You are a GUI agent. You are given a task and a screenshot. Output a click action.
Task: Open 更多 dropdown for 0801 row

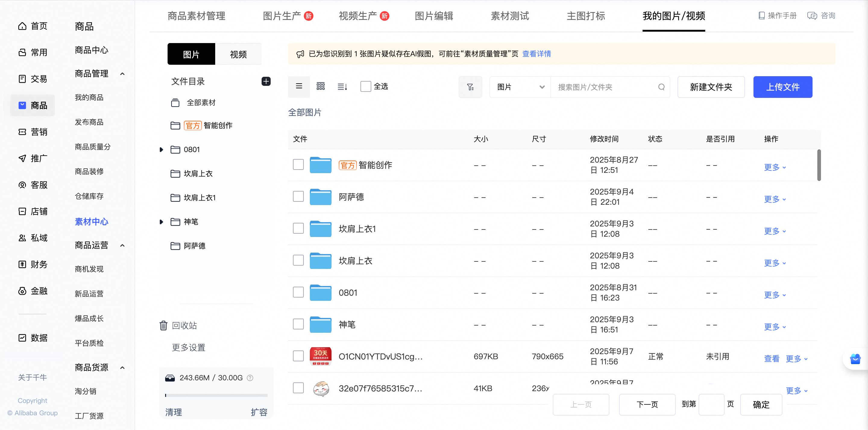(775, 295)
